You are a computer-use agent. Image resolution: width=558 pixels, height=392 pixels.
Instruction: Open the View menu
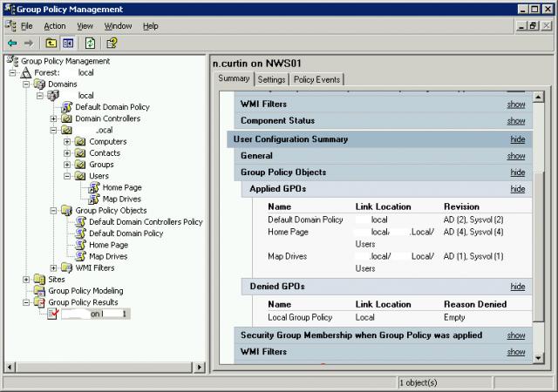[x=85, y=26]
